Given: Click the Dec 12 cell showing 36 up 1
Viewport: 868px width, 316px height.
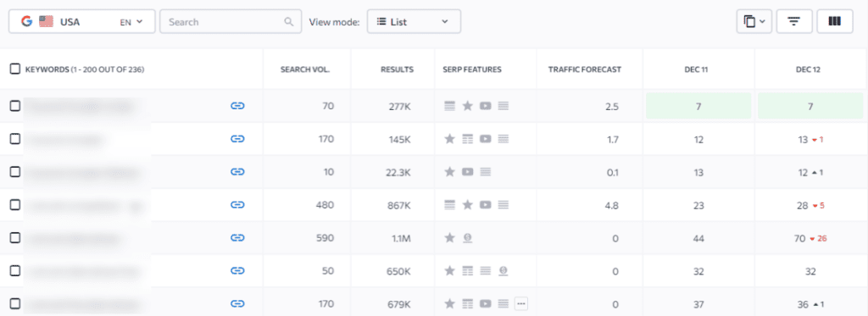Looking at the screenshot, I should tap(811, 304).
